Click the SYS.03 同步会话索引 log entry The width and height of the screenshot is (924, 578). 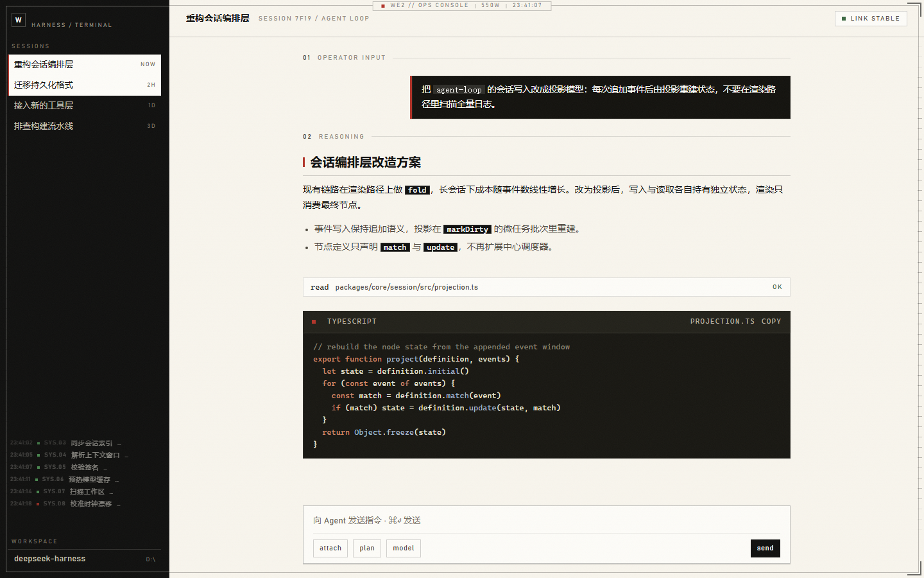65,443
